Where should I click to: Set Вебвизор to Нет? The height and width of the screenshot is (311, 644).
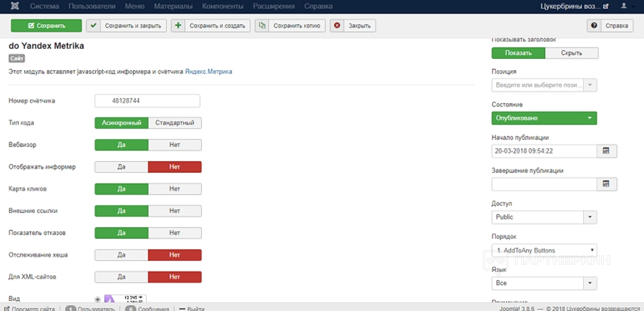175,145
